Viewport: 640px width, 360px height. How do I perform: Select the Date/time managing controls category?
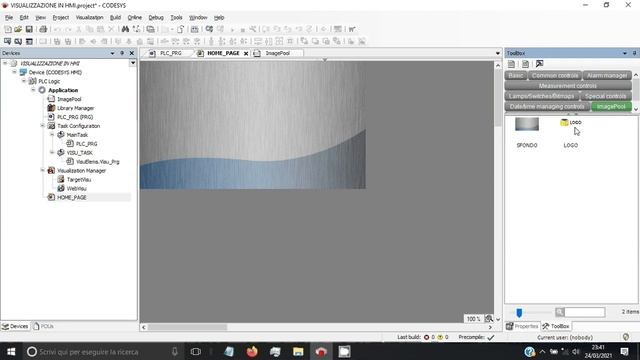coord(547,107)
